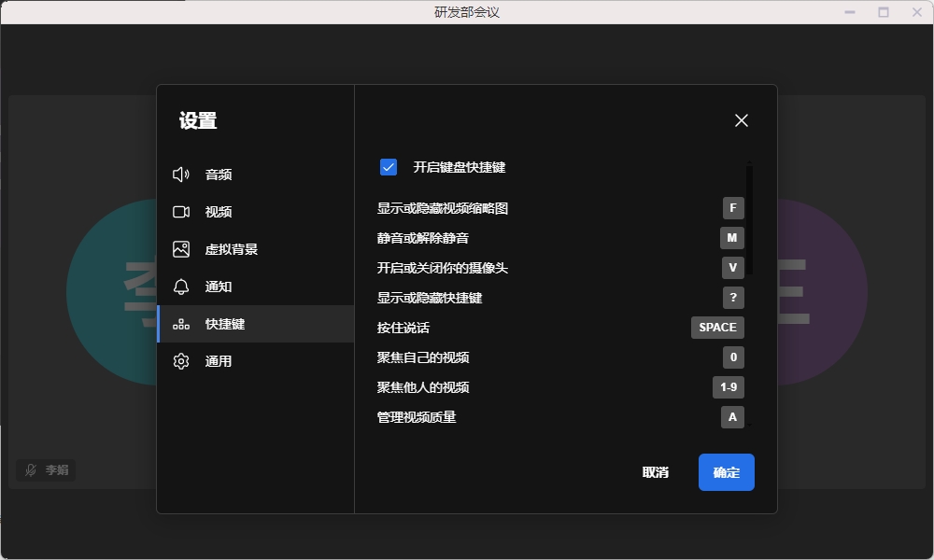Uncheck the 开启键盘快捷键 checkbox
The height and width of the screenshot is (560, 934).
(389, 167)
